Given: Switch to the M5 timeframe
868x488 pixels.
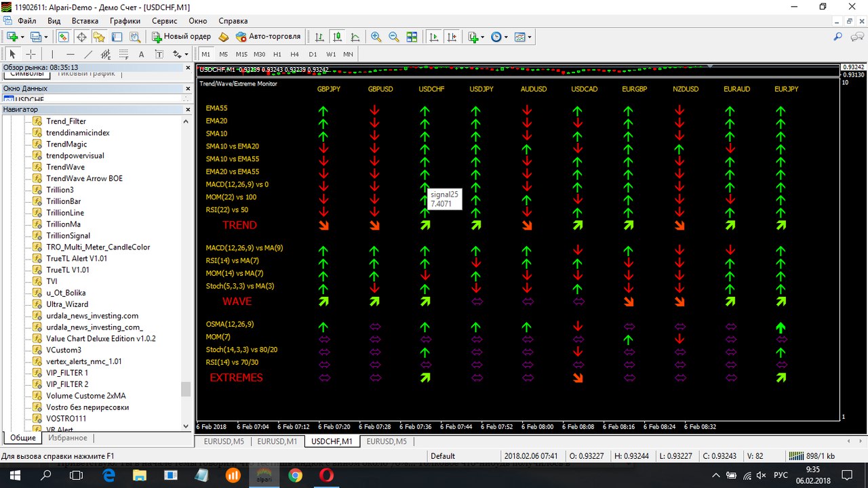Looking at the screenshot, I should click(224, 54).
